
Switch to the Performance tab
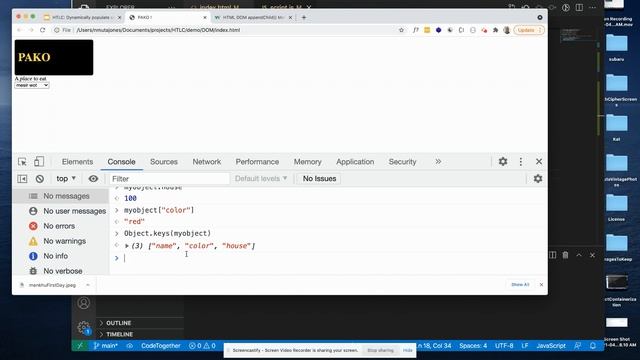[257, 162]
